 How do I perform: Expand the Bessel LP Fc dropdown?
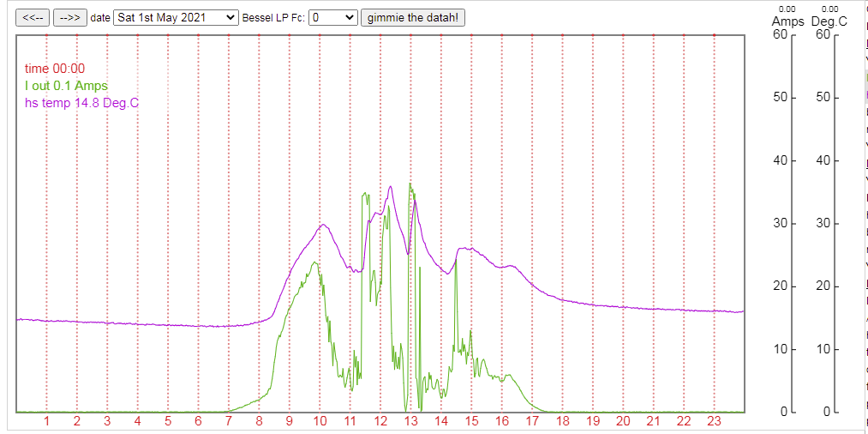pyautogui.click(x=332, y=17)
